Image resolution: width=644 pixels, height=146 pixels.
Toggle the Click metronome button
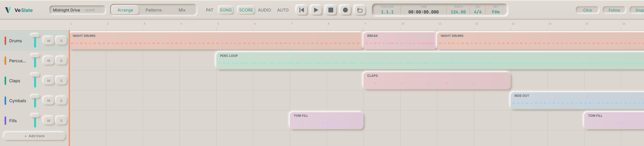[587, 10]
